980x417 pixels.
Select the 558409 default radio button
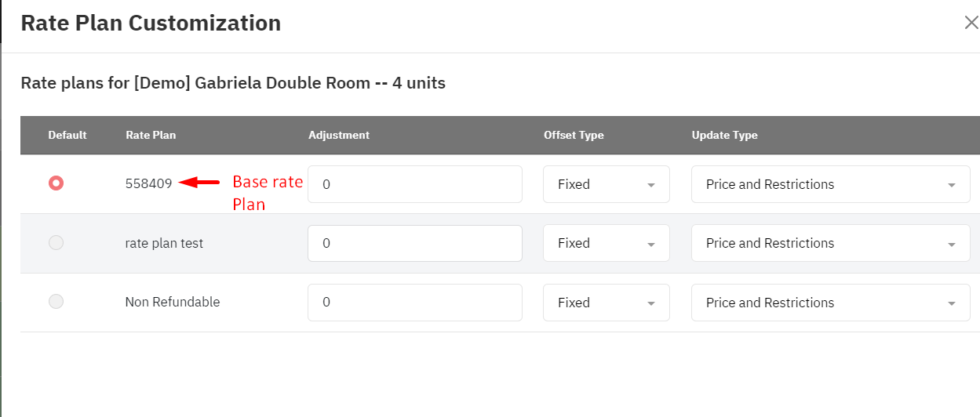56,183
